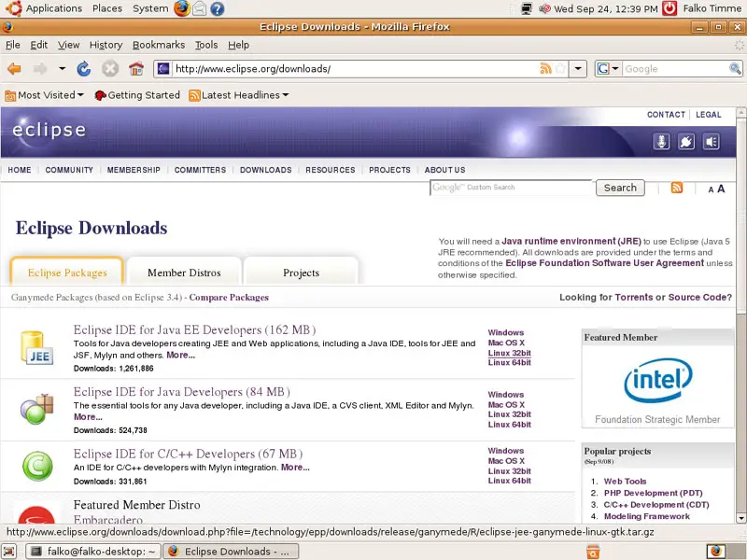747x560 pixels.
Task: Click the green C/C++ package icon
Action: (37, 466)
